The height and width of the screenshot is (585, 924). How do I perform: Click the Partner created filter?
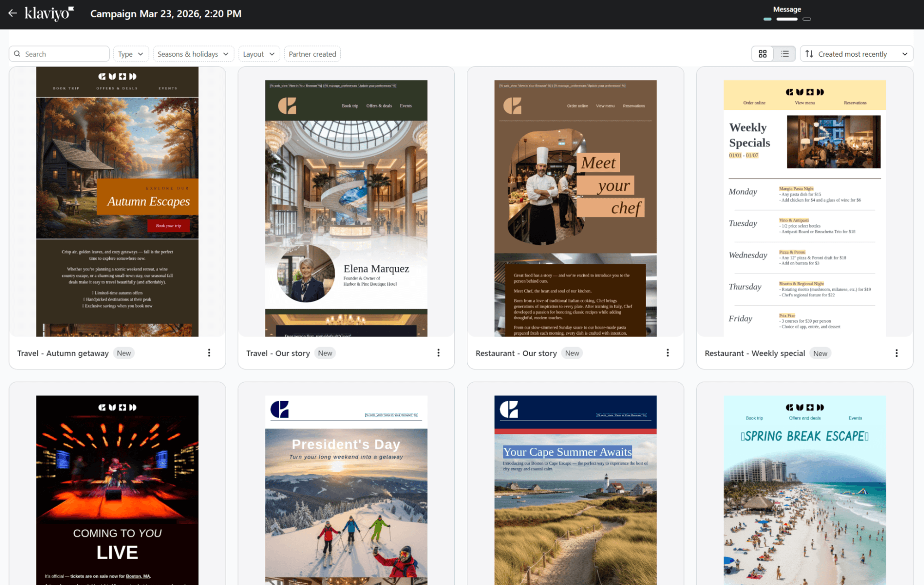click(312, 54)
